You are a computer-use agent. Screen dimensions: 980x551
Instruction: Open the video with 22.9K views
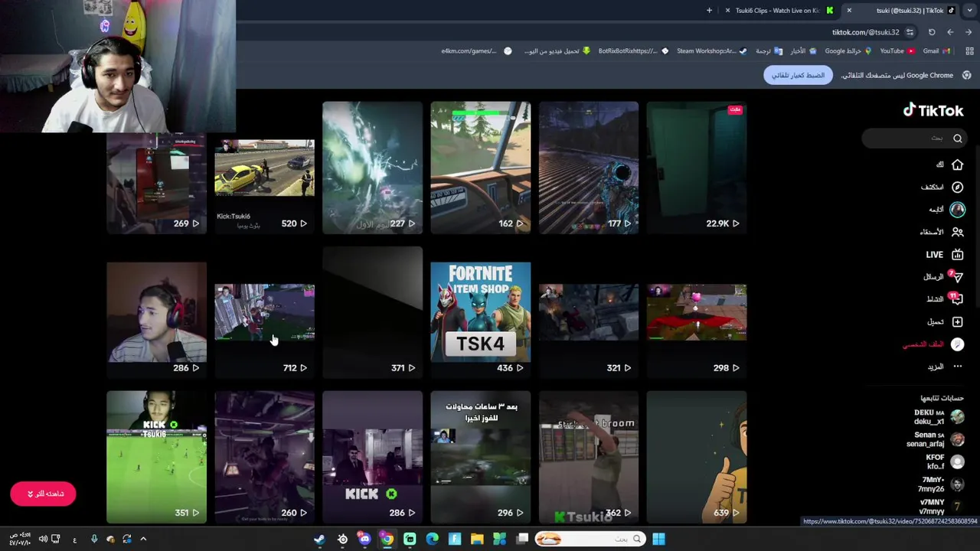coord(696,167)
